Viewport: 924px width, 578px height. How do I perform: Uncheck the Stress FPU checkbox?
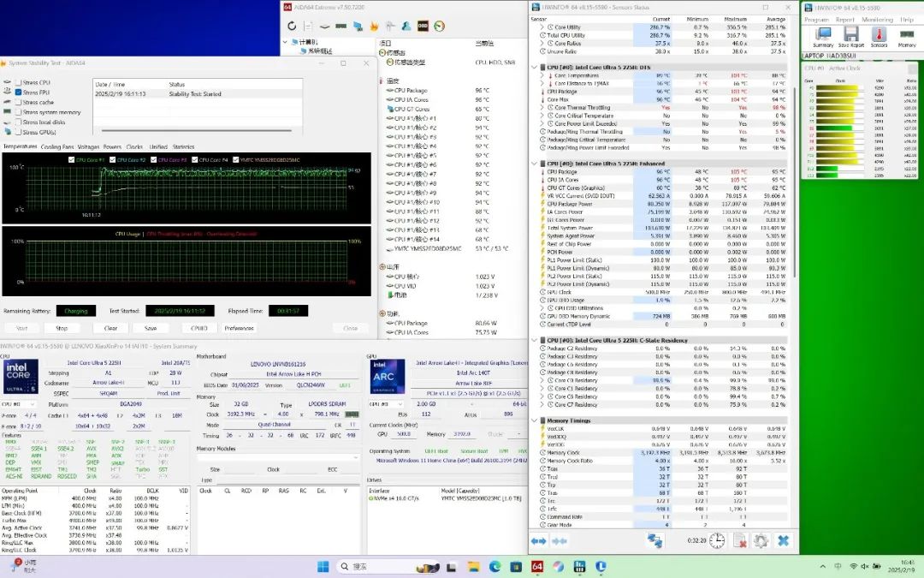pyautogui.click(x=18, y=92)
